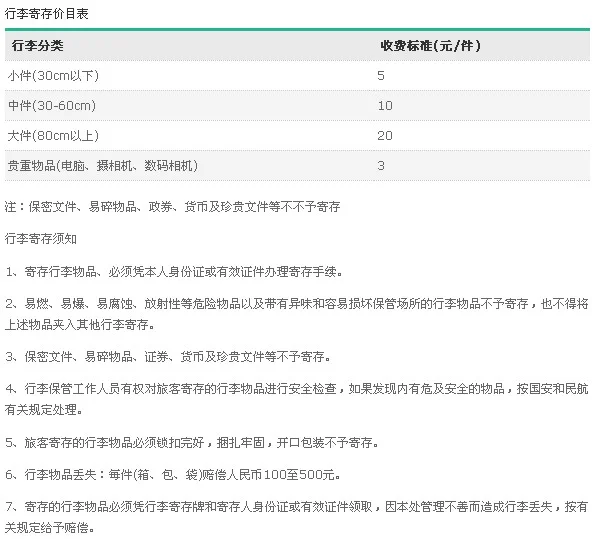Click the line 上述物品夹入其他行李寄存
Image resolution: width=594 pixels, height=539 pixels.
coord(80,324)
